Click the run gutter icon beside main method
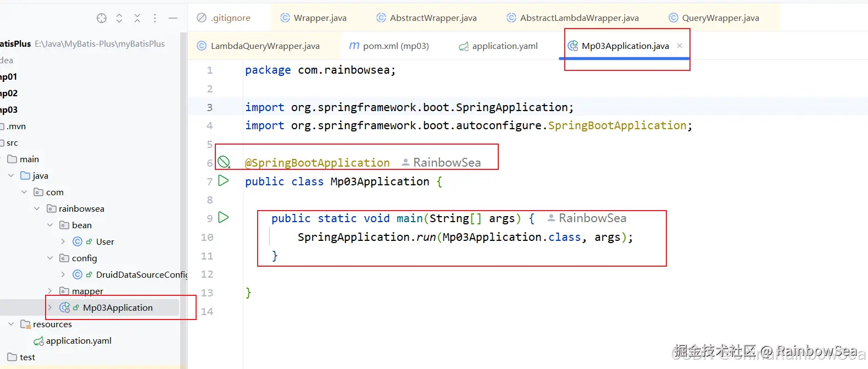 point(223,217)
